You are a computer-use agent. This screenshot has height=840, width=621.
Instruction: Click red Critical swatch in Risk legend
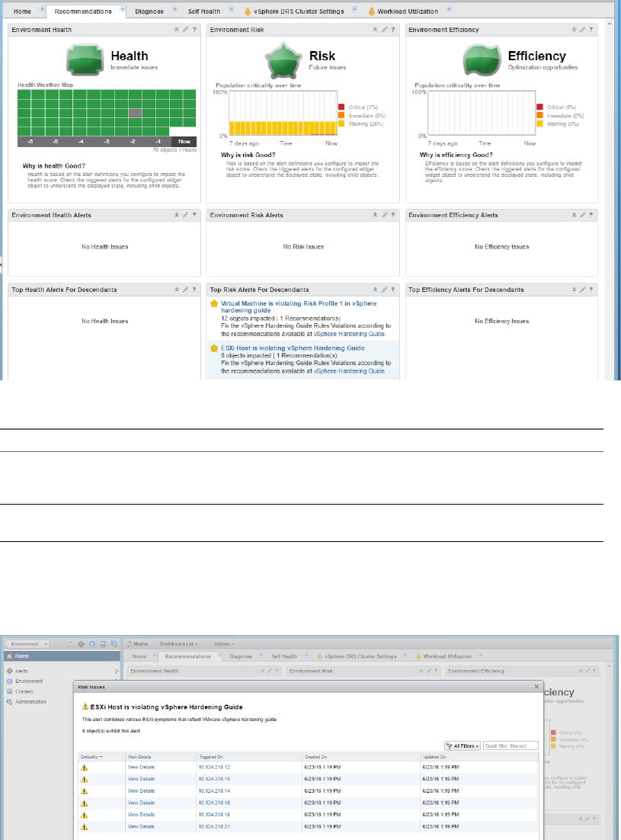pos(341,107)
